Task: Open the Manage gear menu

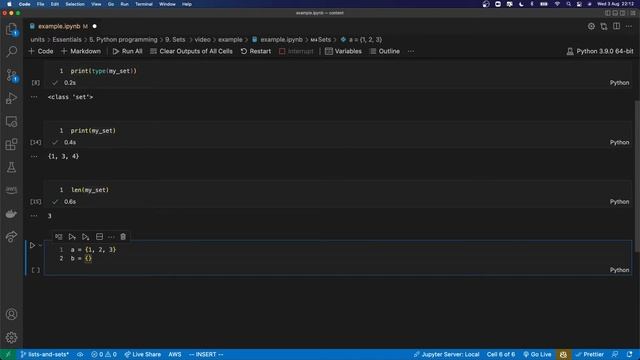Action: click(11, 338)
